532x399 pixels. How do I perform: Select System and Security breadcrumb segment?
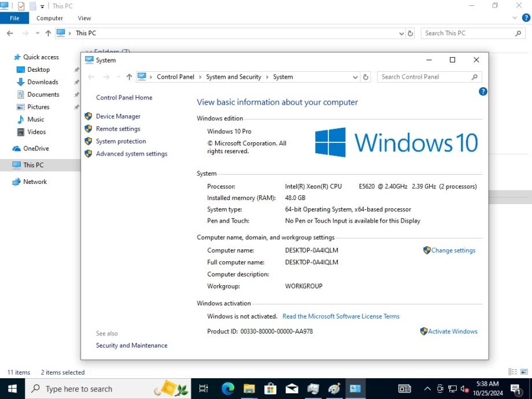point(234,77)
